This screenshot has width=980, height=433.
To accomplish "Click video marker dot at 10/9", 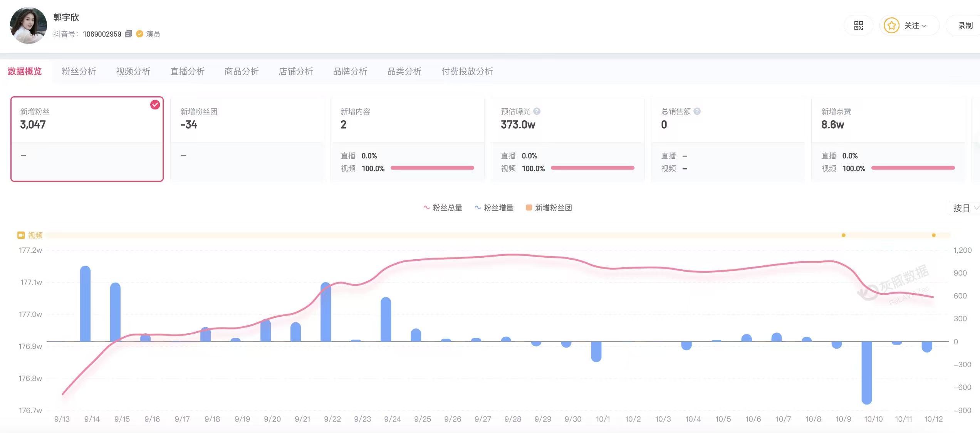I will point(843,235).
